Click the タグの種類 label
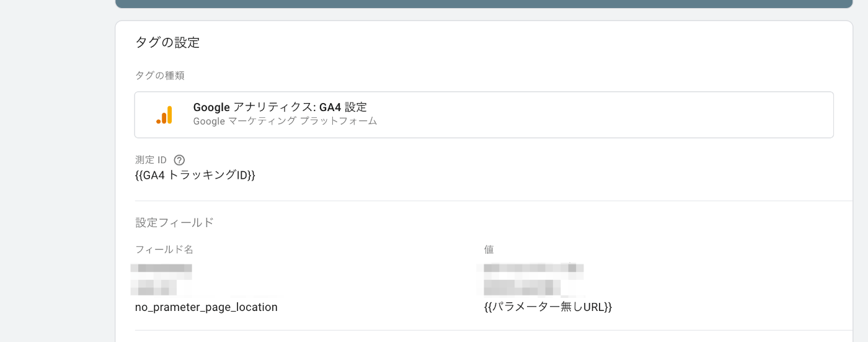The image size is (868, 342). pyautogui.click(x=160, y=76)
